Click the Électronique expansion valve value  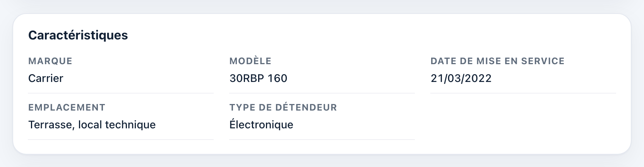261,124
